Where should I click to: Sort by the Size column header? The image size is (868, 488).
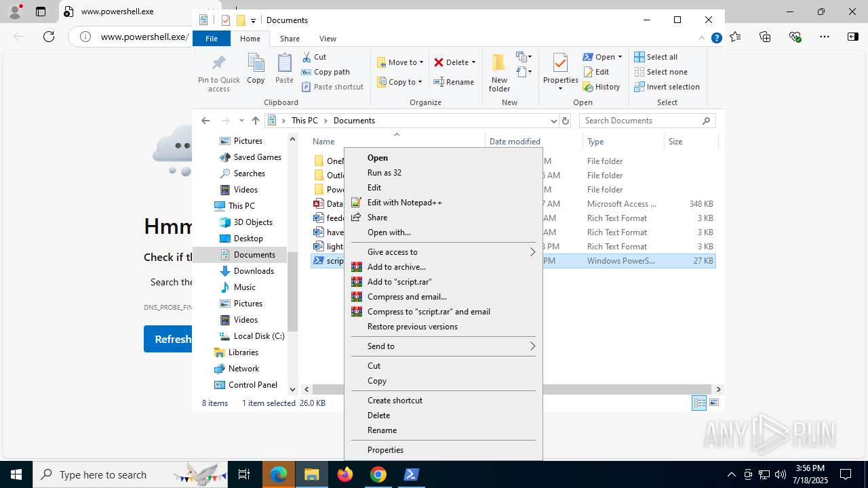pyautogui.click(x=690, y=142)
